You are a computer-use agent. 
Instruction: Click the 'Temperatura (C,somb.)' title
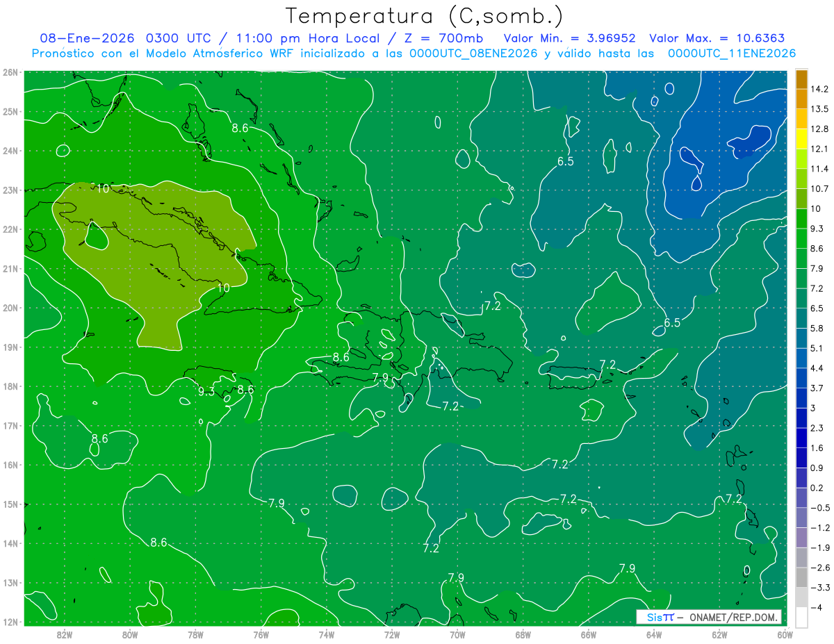coord(424,16)
